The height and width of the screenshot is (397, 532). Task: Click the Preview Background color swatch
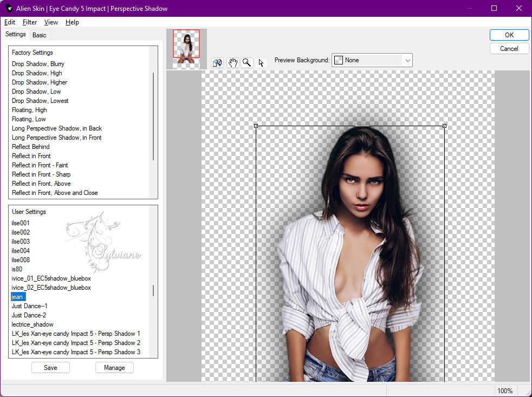(338, 60)
